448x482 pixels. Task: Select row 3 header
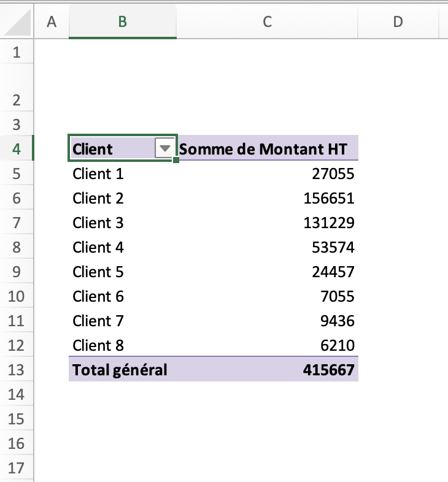pos(17,124)
